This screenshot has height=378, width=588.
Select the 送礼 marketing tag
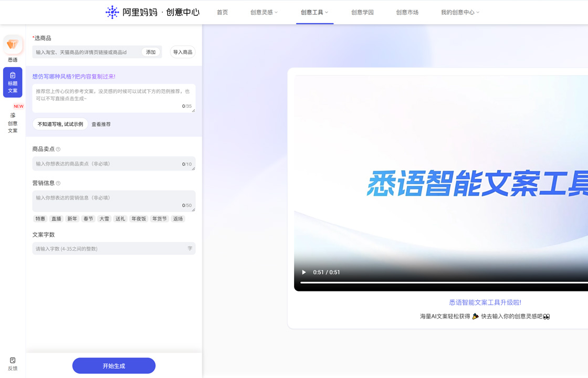coord(120,218)
